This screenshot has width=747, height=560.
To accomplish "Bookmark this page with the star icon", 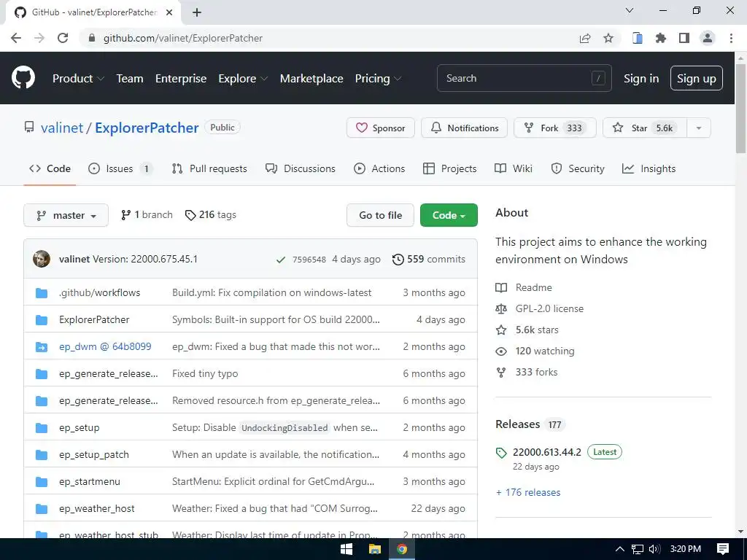I will tap(608, 38).
